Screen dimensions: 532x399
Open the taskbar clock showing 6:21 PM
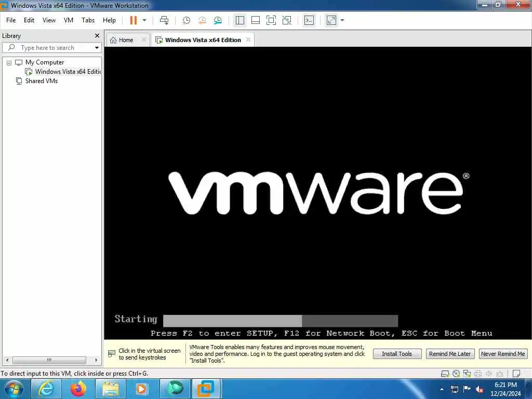506,389
